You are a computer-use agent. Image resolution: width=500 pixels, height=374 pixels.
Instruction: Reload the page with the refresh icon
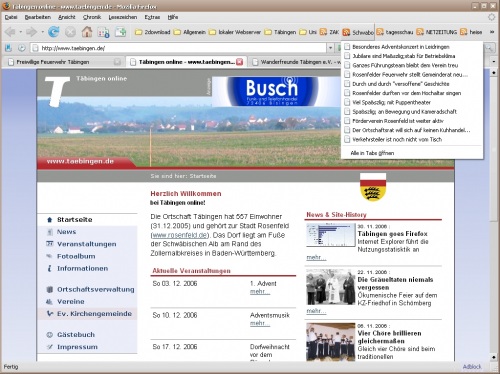[54, 32]
